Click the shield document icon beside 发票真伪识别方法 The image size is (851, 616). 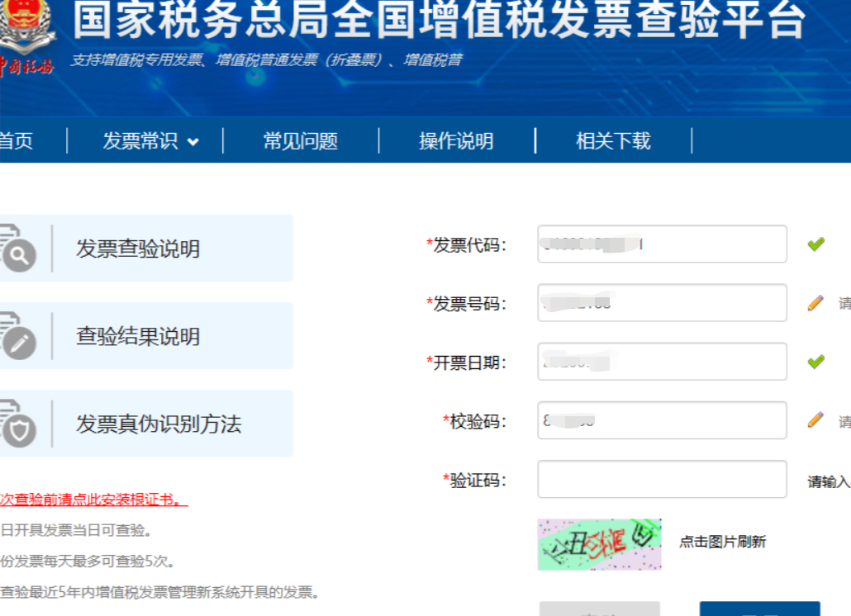(17, 424)
